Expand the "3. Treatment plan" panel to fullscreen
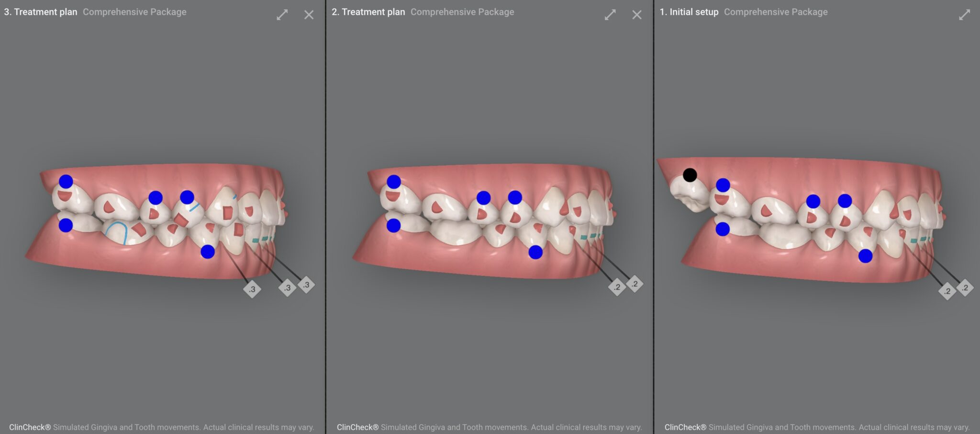980x434 pixels. coord(282,15)
